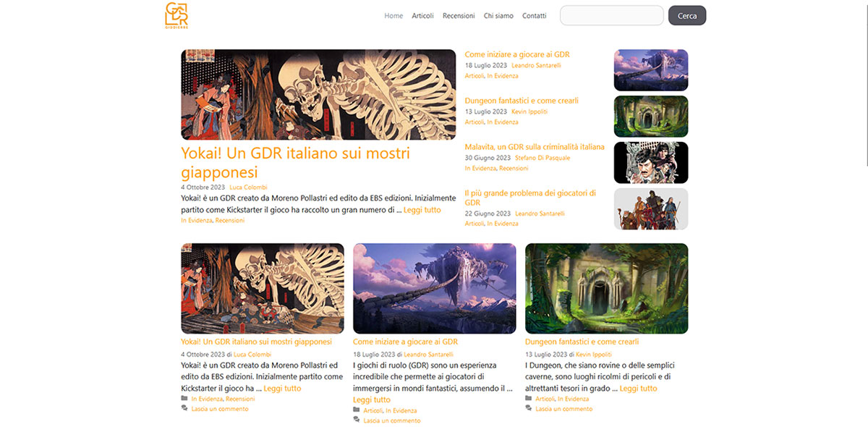The image size is (868, 427).
Task: Click the comment icon under 'Dungeon fantastici e come crearli'
Action: (529, 408)
